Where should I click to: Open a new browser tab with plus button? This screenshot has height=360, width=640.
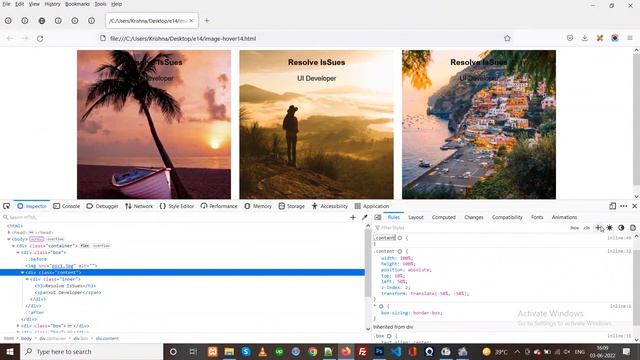(207, 20)
